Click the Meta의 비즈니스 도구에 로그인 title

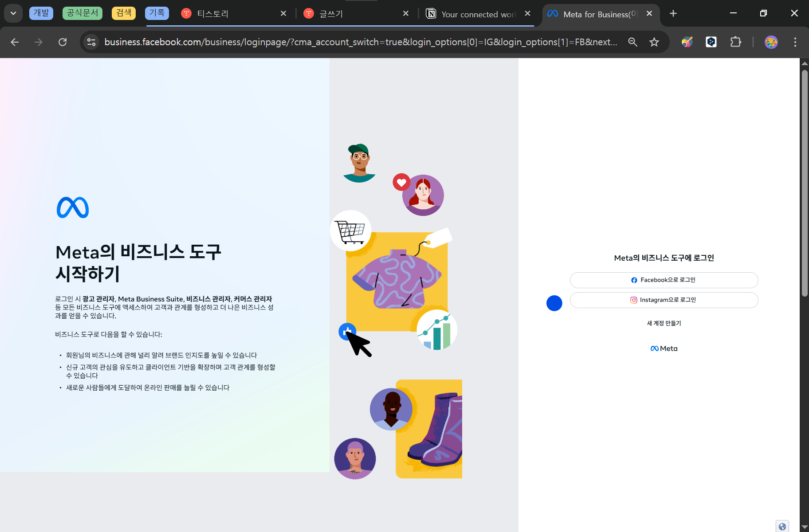coord(664,258)
